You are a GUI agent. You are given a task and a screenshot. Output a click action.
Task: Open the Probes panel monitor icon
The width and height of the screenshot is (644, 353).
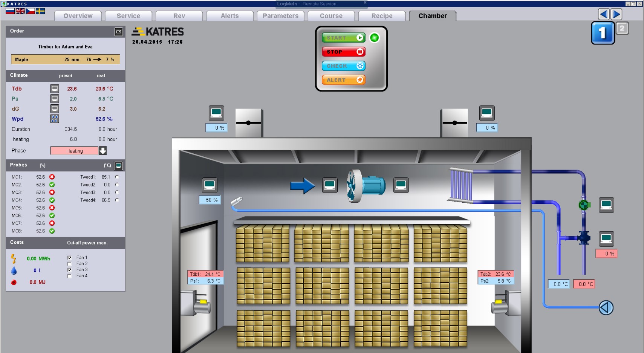[x=118, y=165]
